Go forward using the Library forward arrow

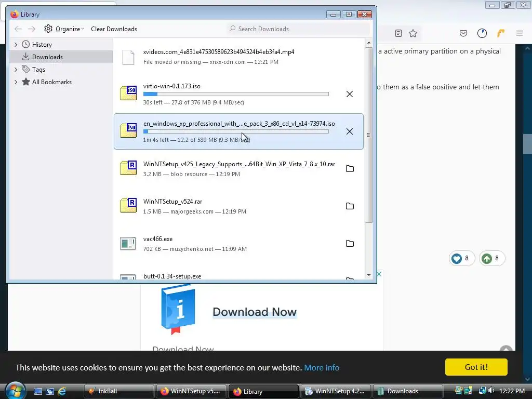tap(32, 29)
